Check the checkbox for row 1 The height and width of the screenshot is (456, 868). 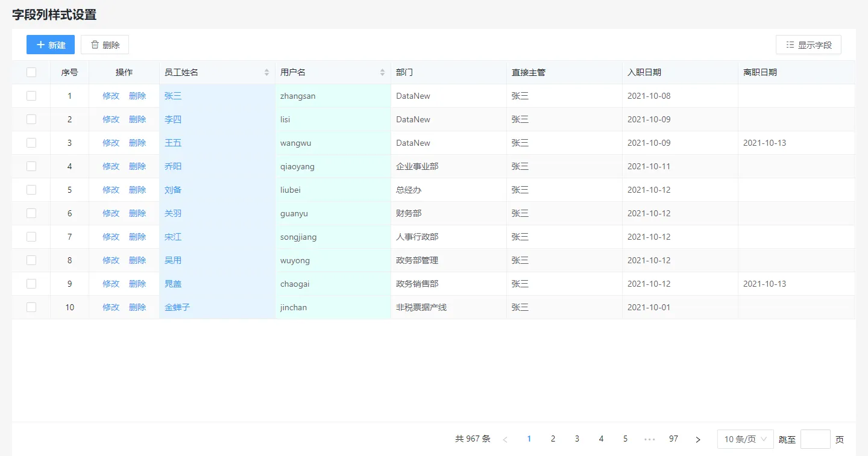tap(31, 96)
